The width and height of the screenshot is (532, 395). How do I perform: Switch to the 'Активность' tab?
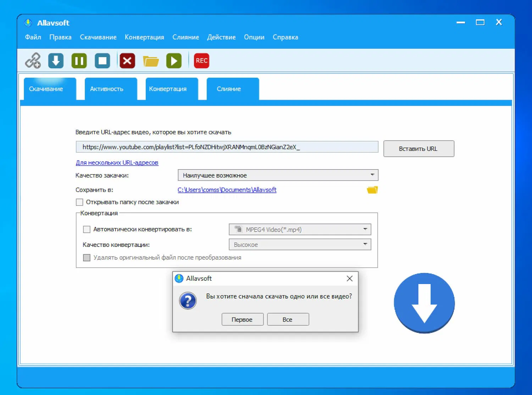click(x=106, y=89)
